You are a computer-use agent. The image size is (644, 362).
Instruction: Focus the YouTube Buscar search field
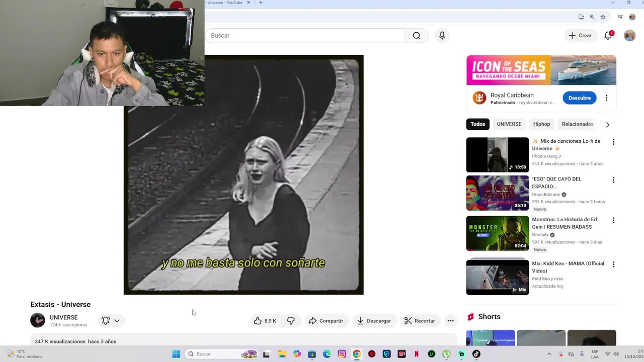point(305,36)
